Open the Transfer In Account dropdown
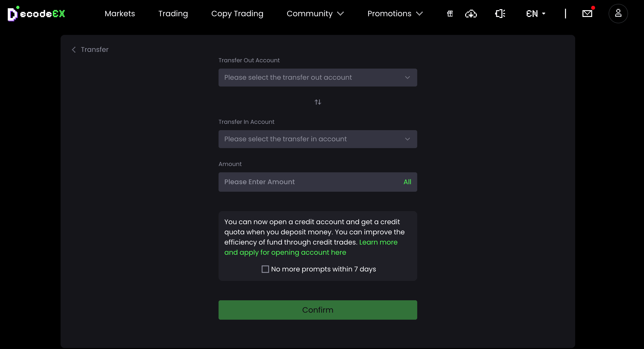Image resolution: width=644 pixels, height=349 pixels. tap(318, 139)
